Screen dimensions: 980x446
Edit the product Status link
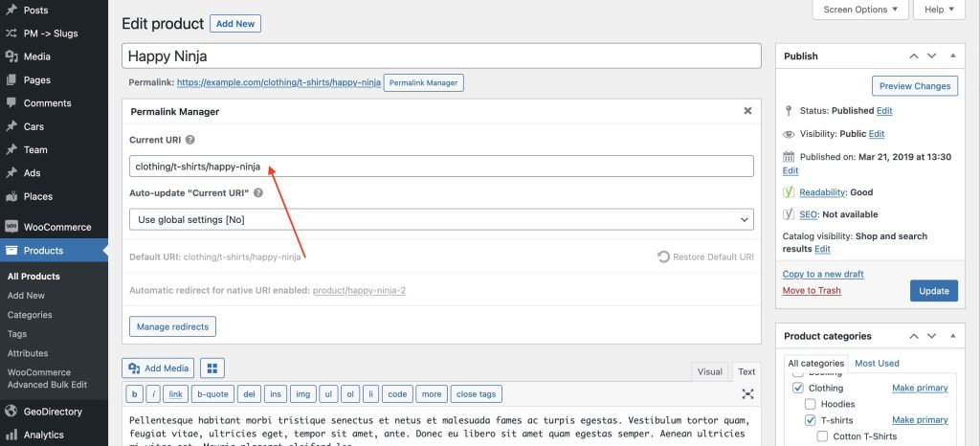coord(884,111)
